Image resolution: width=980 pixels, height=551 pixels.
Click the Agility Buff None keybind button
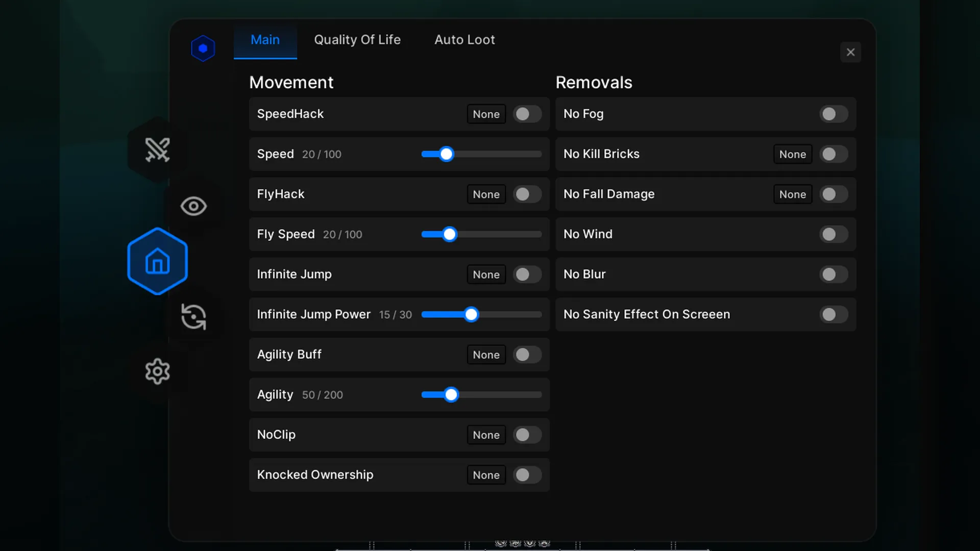click(486, 355)
